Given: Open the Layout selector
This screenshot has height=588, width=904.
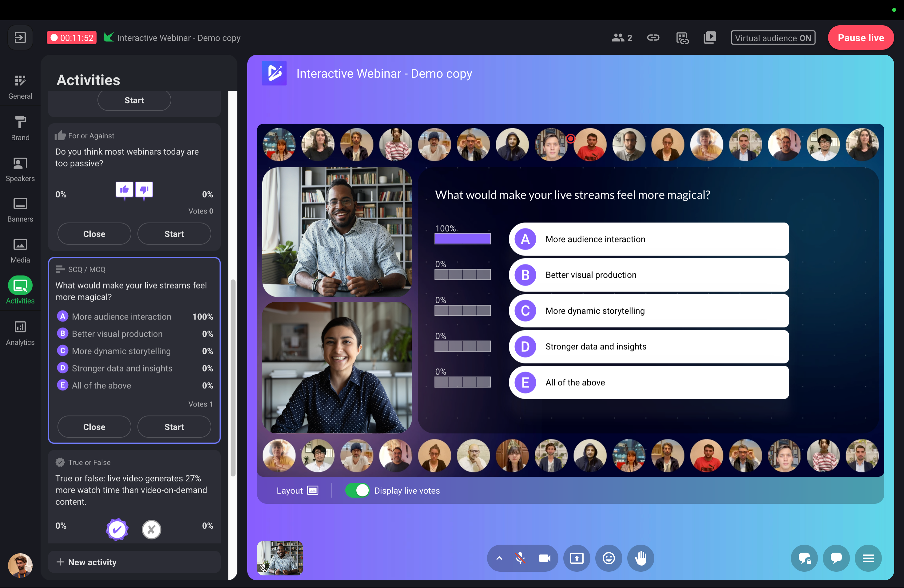Looking at the screenshot, I should (x=297, y=491).
